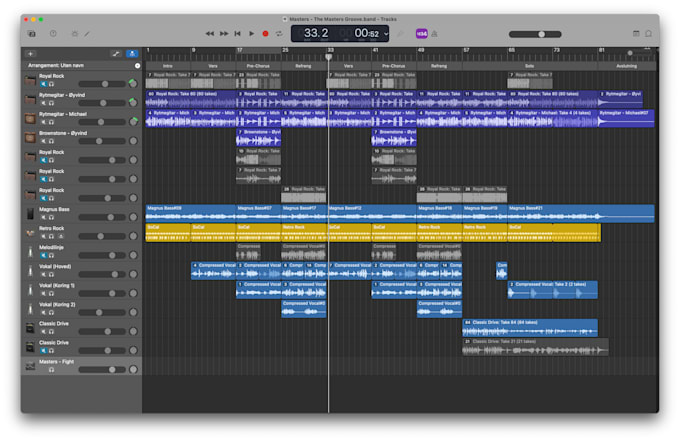680x441 pixels.
Task: Select the Rytmegitar - Michael#07 region
Action: pyautogui.click(x=626, y=118)
